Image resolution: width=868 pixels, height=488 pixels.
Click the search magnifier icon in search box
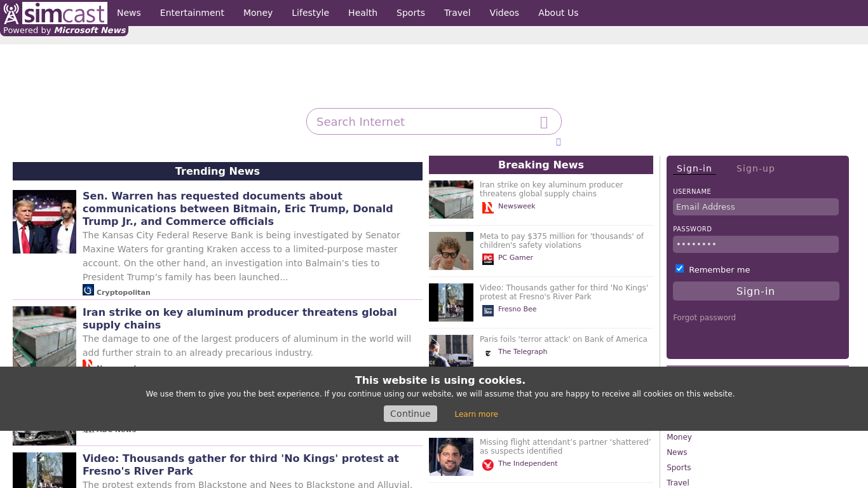(x=544, y=123)
